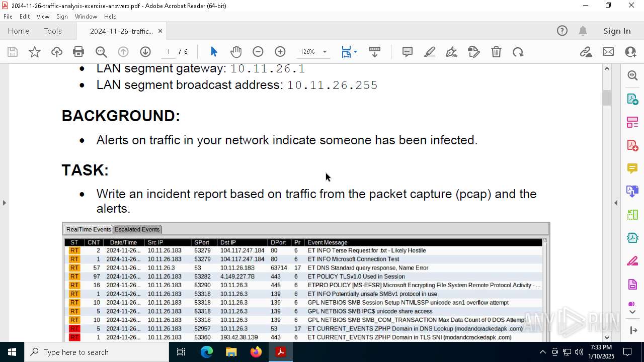Activate the hand pan tool
Screen dimensions: 644x362
pos(236,52)
